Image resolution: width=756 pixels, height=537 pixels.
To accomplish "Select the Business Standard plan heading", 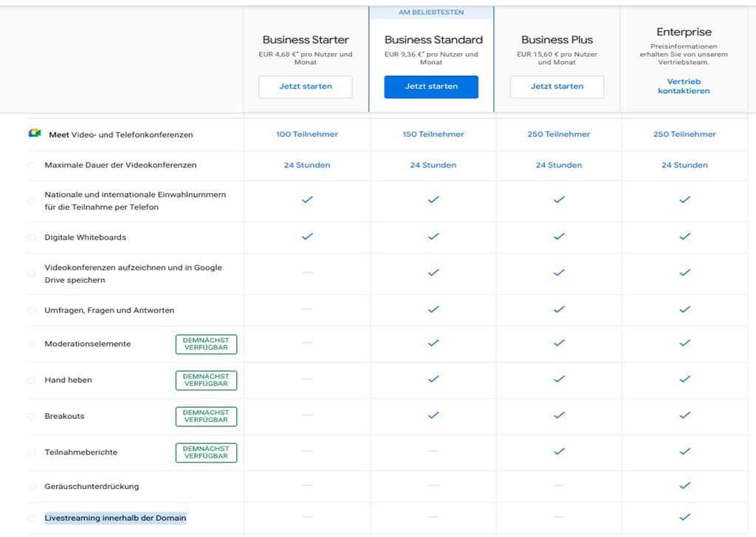I will pos(433,40).
